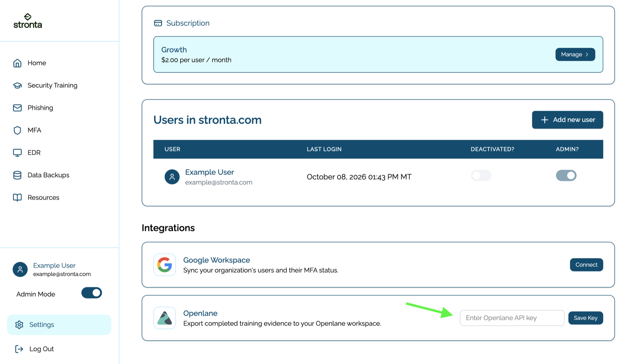The width and height of the screenshot is (636, 364).
Task: Click Example User name in sidebar
Action: [x=54, y=266]
